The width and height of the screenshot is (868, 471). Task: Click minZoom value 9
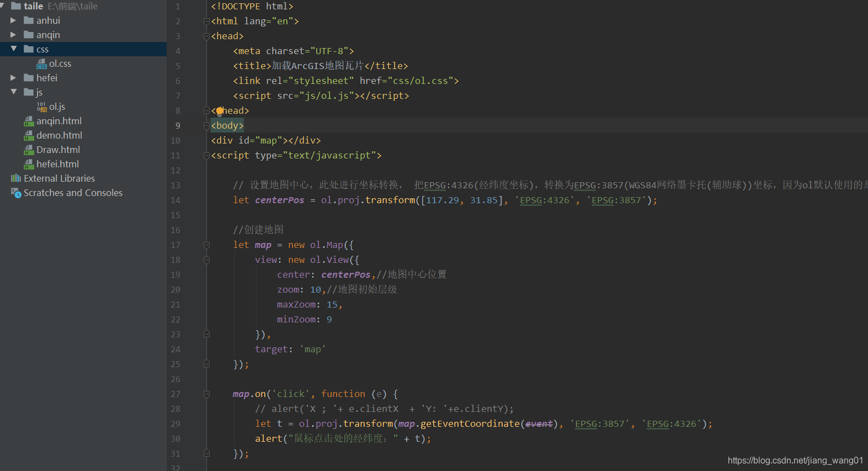329,319
